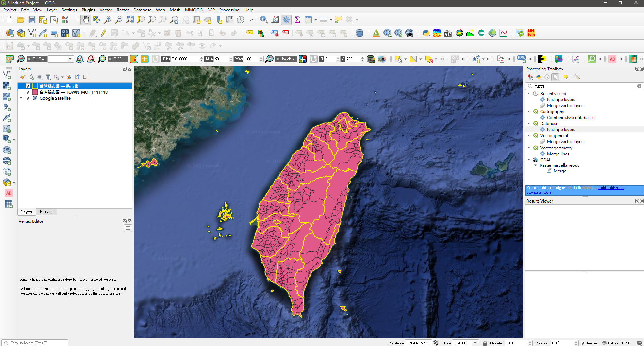This screenshot has width=644, height=346.
Task: Open Processing Toolbox options via wrench icon
Action: tap(577, 77)
